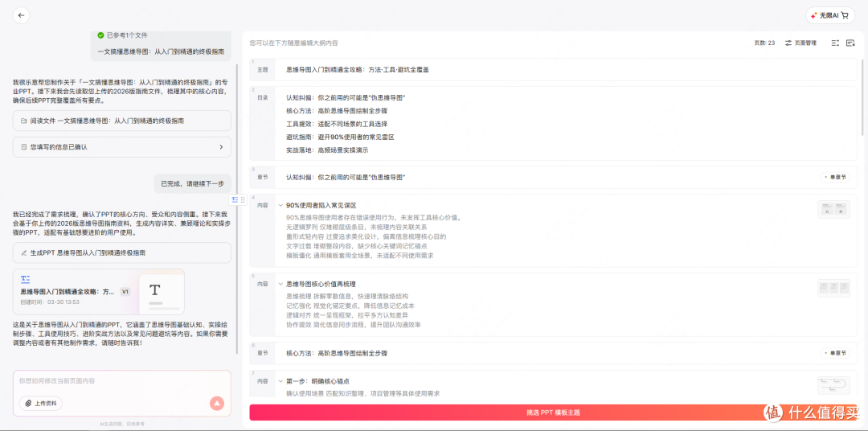This screenshot has height=431, width=868.
Task: Go back using the arrow button
Action: 21,15
